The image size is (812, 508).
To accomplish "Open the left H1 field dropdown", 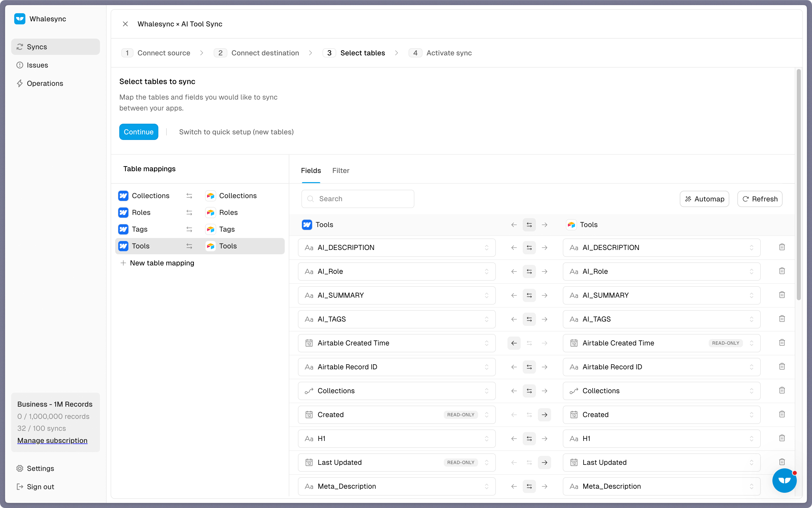I will [x=397, y=438].
